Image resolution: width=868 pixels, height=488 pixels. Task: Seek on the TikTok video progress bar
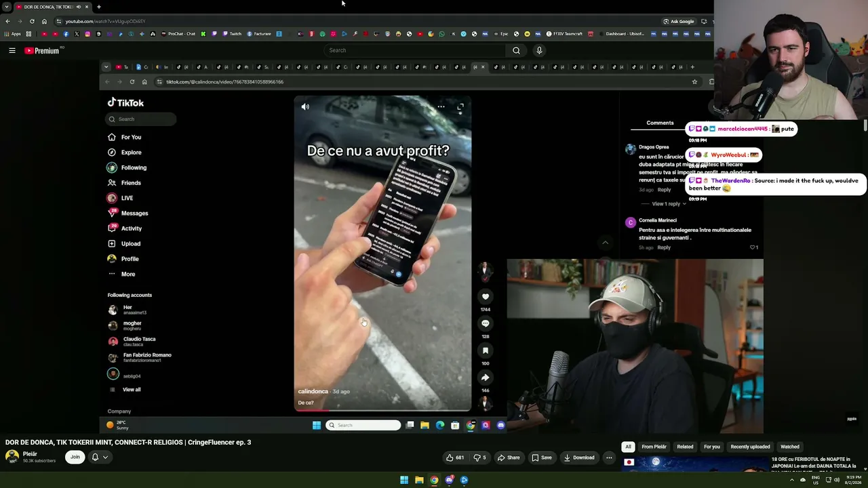(382, 409)
